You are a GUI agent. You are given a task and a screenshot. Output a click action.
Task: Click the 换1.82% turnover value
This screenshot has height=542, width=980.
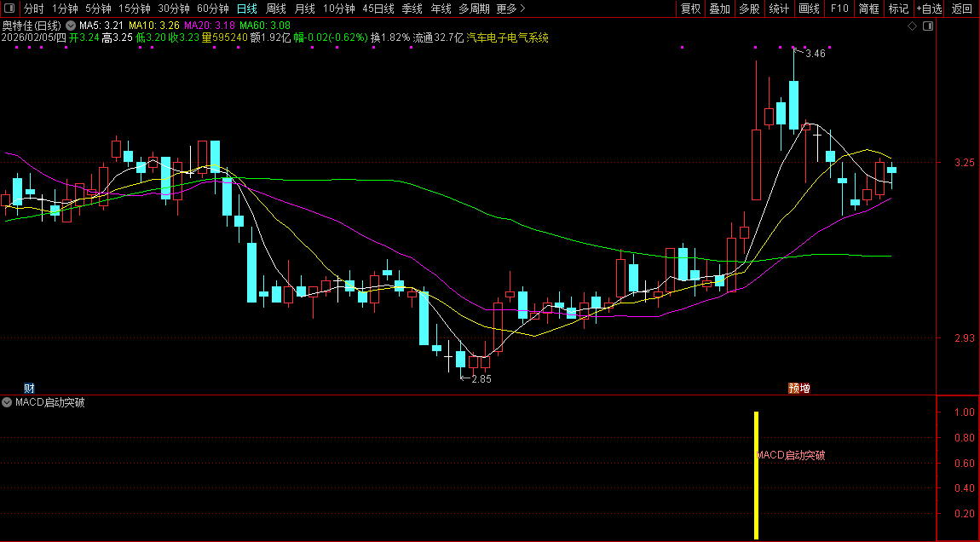click(x=390, y=37)
